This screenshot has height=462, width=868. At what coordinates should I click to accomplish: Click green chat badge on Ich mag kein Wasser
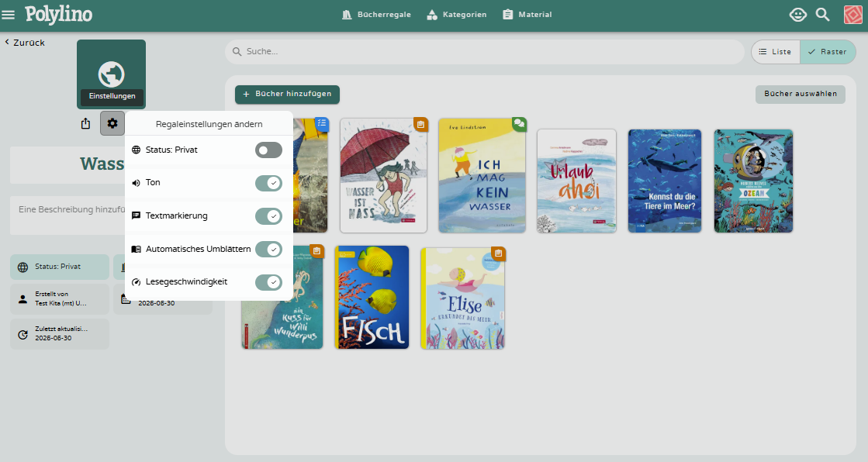[x=519, y=124]
